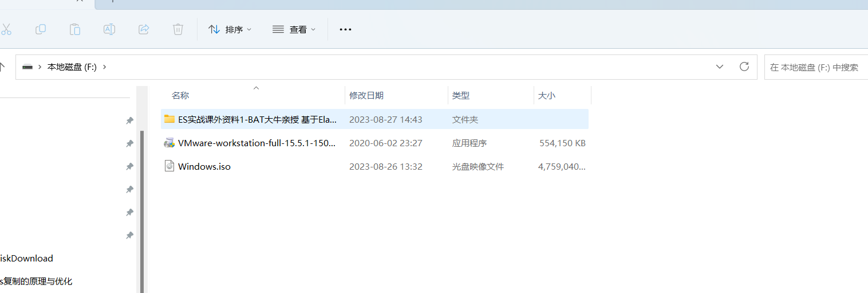
Task: Click the 554,150 KB size value
Action: pyautogui.click(x=562, y=143)
